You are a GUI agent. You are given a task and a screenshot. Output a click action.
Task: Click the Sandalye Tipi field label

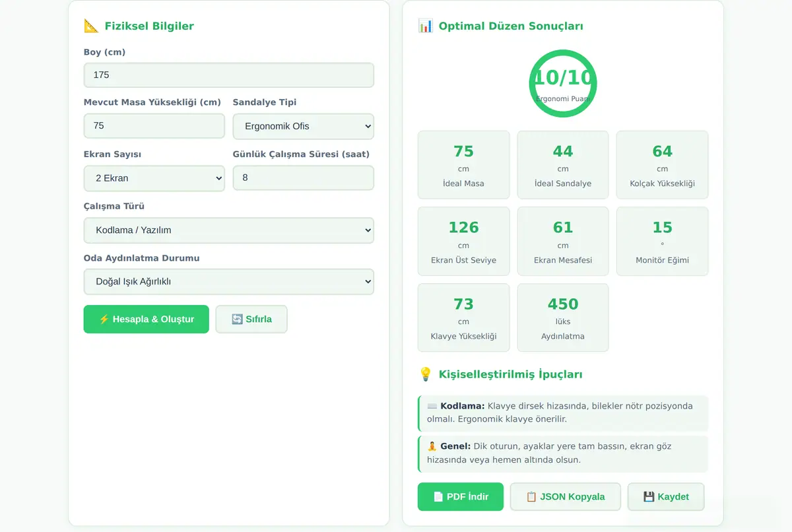[265, 102]
